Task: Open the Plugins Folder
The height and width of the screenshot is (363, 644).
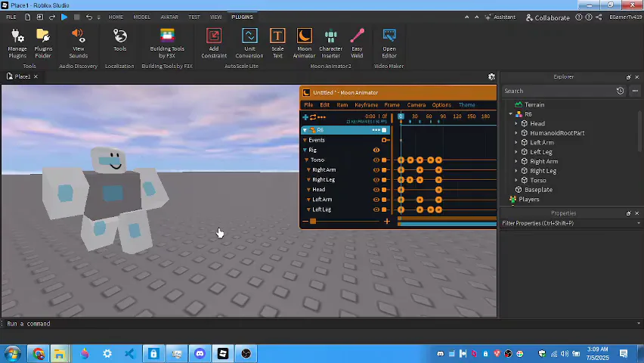Action: pos(43,43)
